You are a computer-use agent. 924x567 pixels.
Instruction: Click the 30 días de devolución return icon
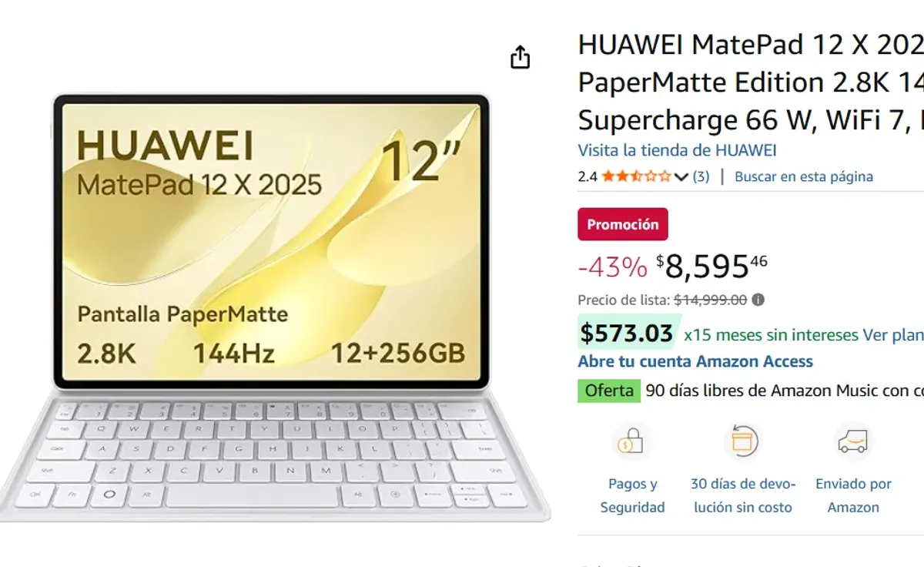pos(742,442)
